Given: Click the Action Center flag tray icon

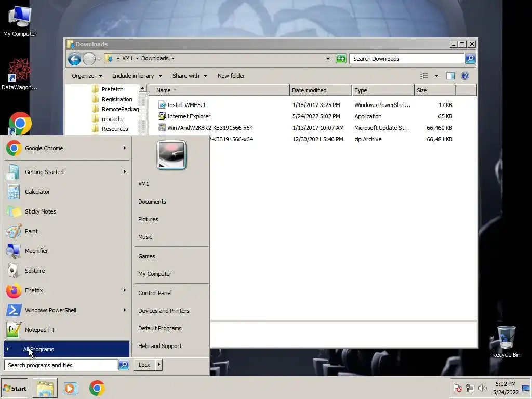Looking at the screenshot, I should (457, 388).
